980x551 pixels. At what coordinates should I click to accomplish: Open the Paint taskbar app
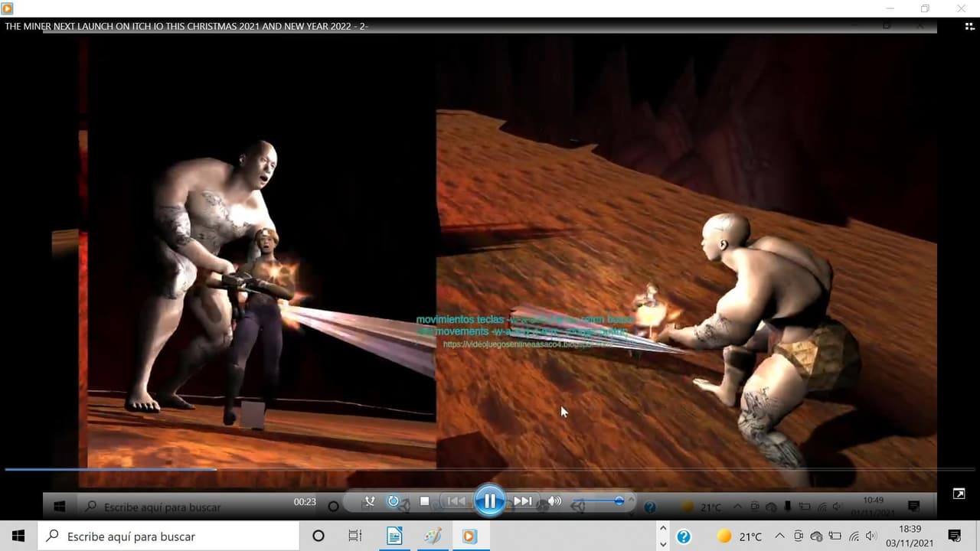coord(432,536)
